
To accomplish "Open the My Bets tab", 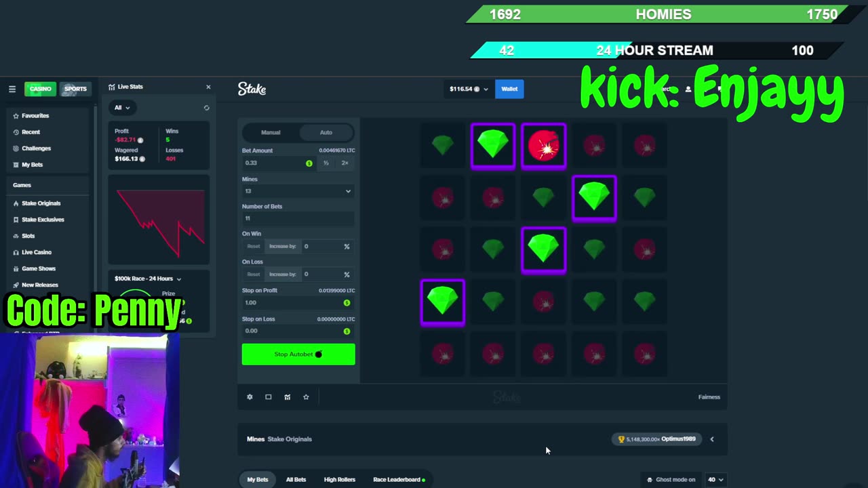I will 258,480.
